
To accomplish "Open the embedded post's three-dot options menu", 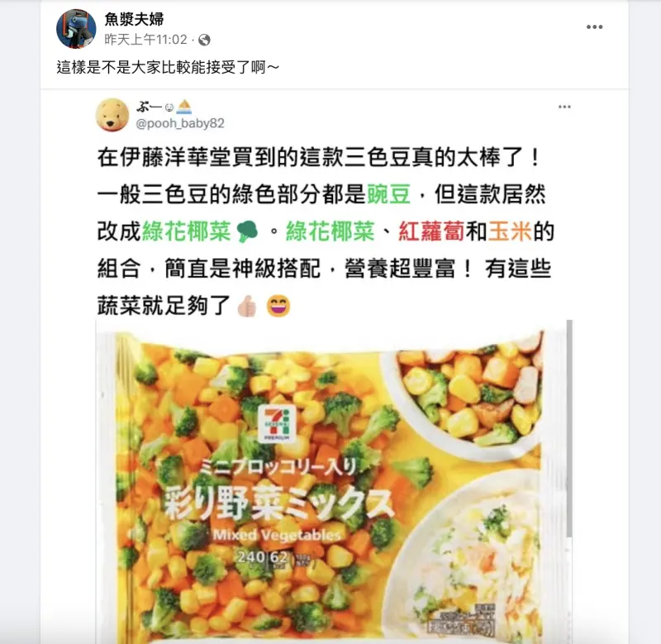I will 564,107.
